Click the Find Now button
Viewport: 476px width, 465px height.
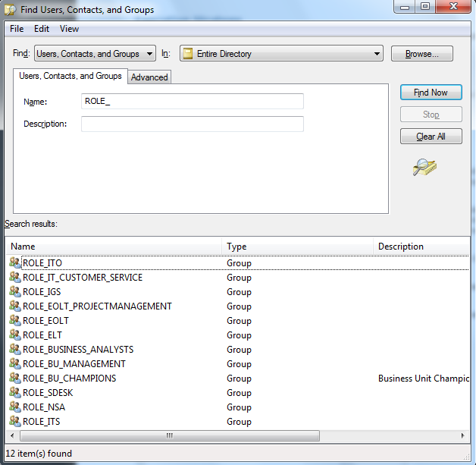coord(431,93)
